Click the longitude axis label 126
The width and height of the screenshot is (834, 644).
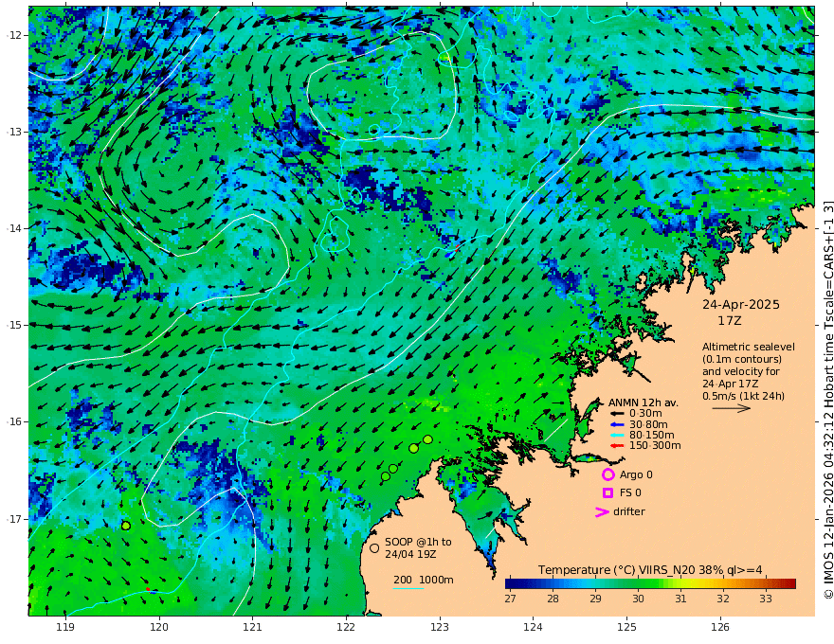click(x=720, y=628)
